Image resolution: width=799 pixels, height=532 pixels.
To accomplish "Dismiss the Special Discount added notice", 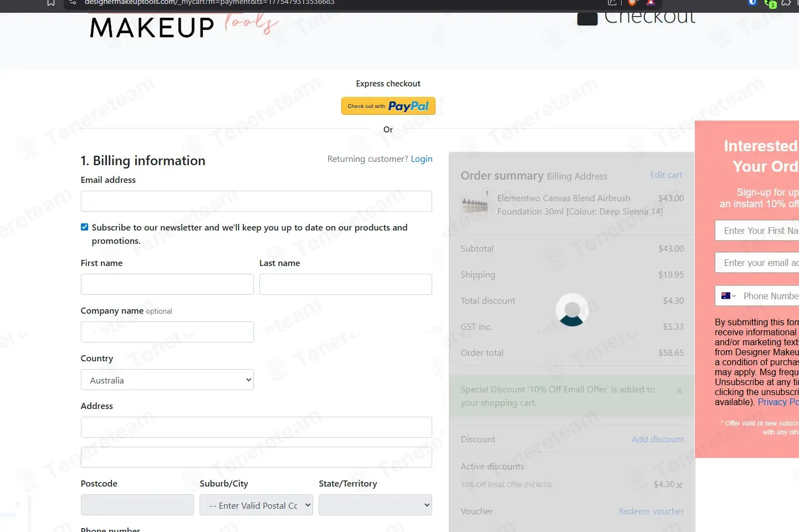I will (679, 391).
